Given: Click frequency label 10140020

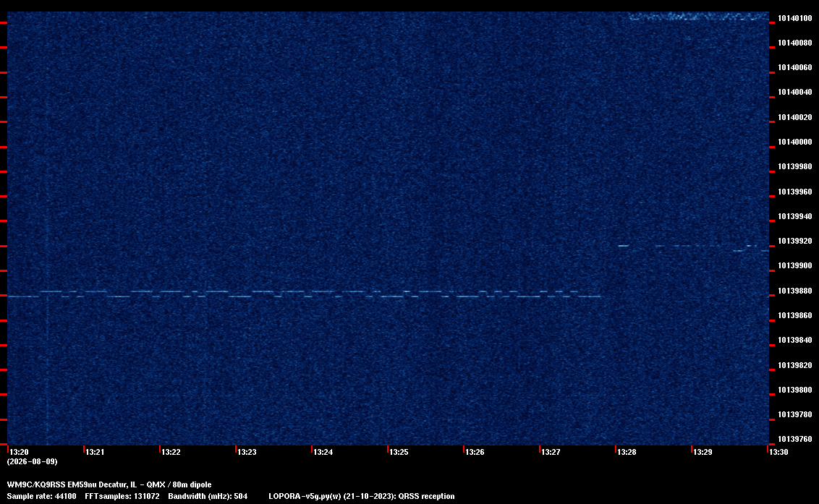Looking at the screenshot, I should [x=795, y=118].
